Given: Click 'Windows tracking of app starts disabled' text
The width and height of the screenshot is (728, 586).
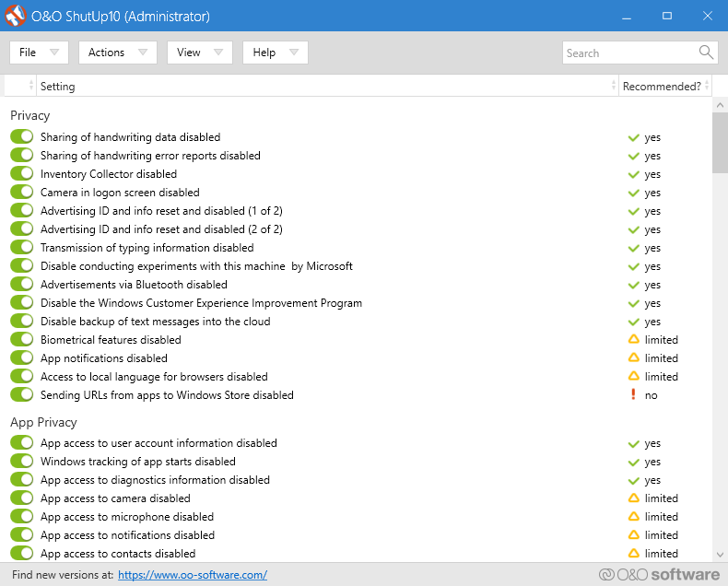Looking at the screenshot, I should pyautogui.click(x=138, y=462).
